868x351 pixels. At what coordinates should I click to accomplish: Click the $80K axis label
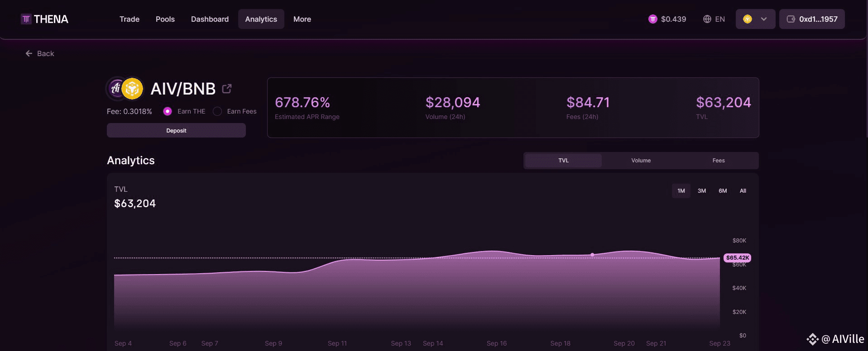coord(739,241)
